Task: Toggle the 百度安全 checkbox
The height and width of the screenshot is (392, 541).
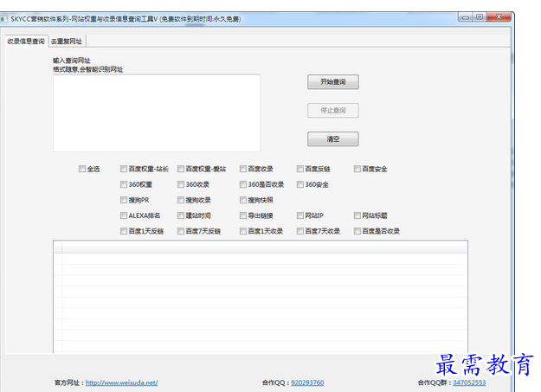Action: [357, 169]
